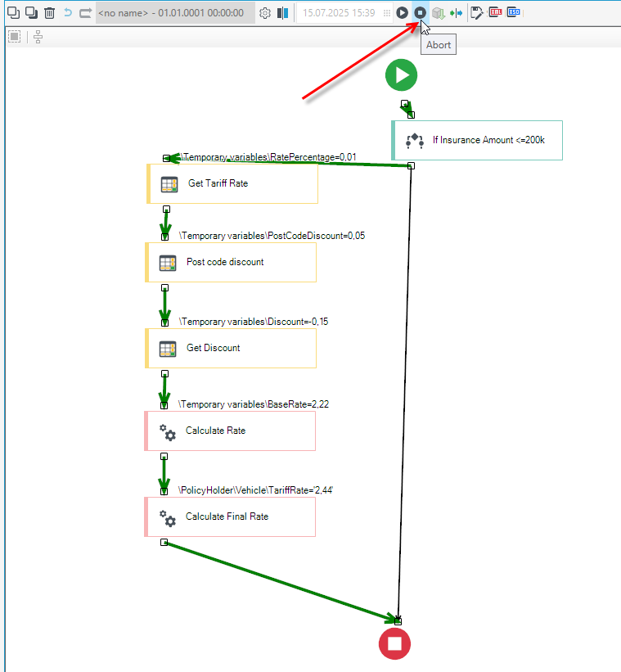Click the decision icon in If Insurance Amount node

[x=415, y=141]
